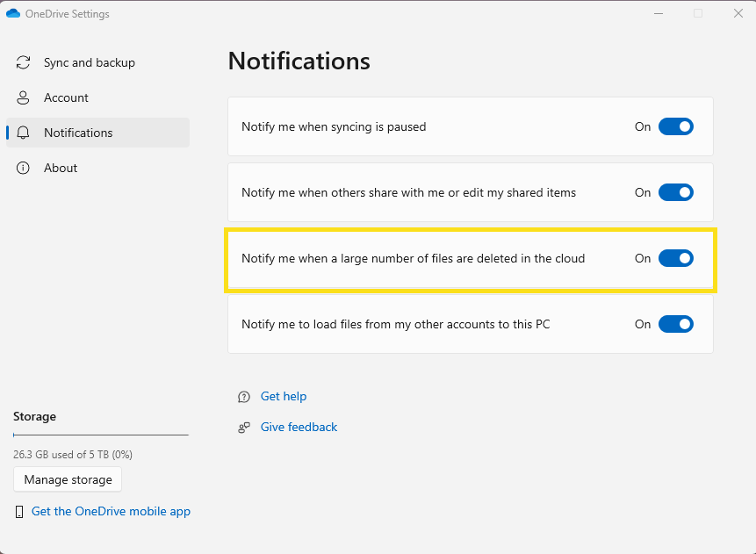Open the Sync and backup section
Image resolution: width=756 pixels, height=554 pixels.
click(x=97, y=62)
